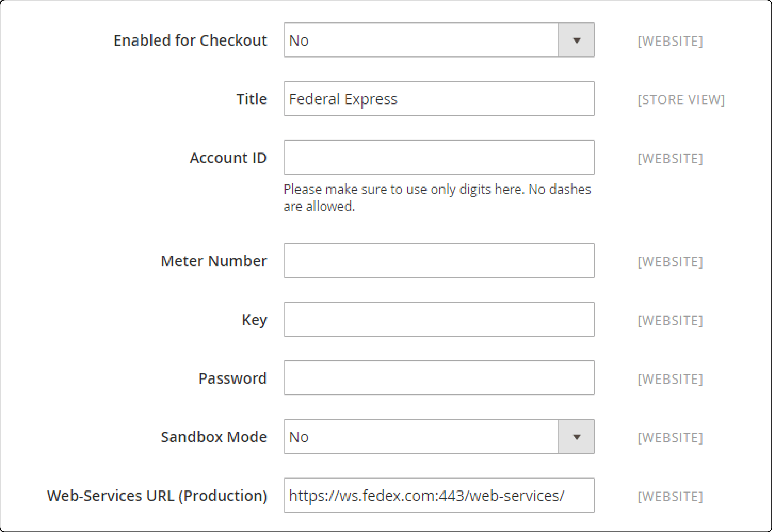This screenshot has height=532, width=772.
Task: Click the 'Password' field label
Action: [233, 378]
